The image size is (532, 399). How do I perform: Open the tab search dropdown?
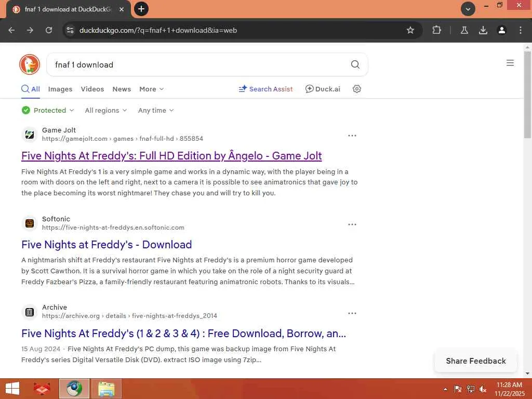(468, 9)
